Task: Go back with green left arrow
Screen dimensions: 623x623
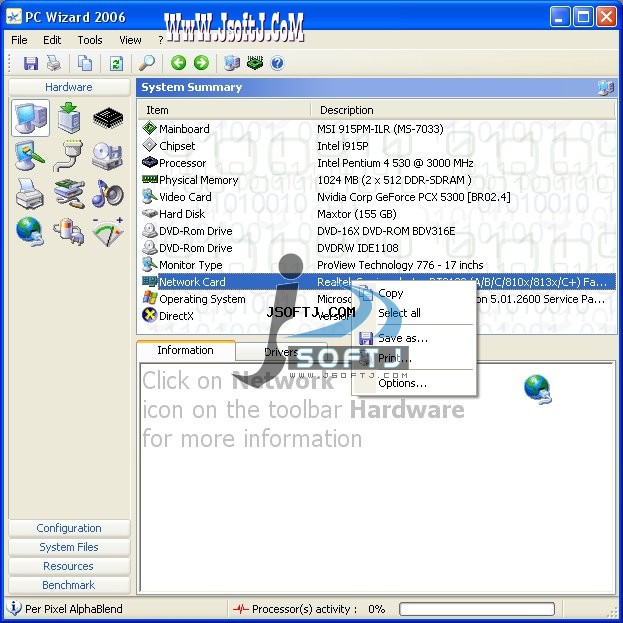Action: [178, 63]
